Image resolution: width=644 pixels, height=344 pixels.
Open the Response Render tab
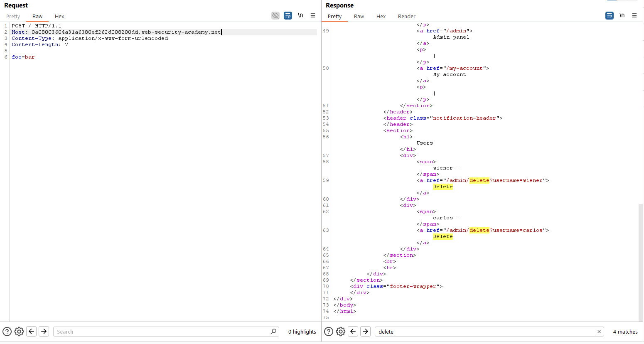tap(406, 17)
